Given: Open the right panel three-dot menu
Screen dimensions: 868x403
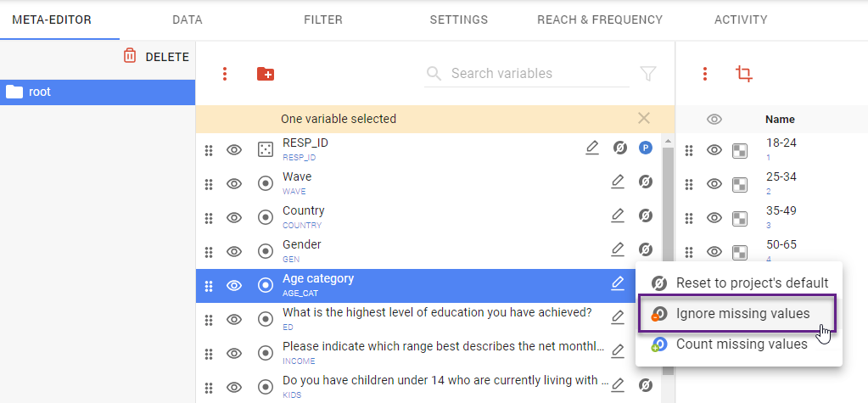Looking at the screenshot, I should tap(705, 74).
